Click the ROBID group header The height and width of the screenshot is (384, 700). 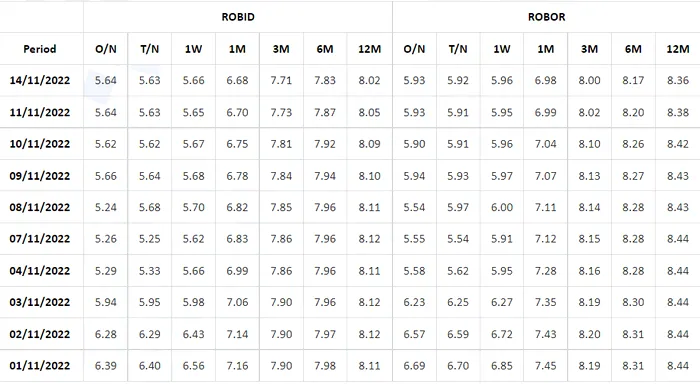238,17
